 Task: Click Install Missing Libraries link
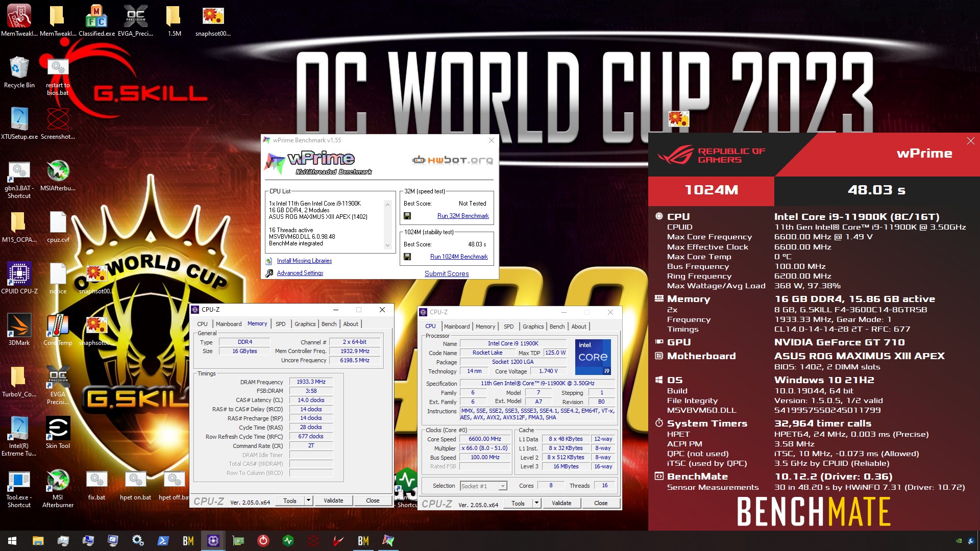point(304,261)
